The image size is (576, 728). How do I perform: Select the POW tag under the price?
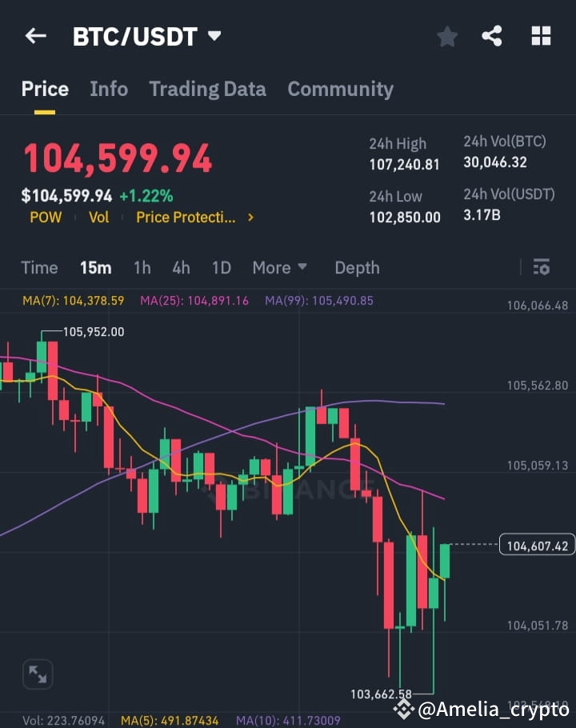coord(46,217)
